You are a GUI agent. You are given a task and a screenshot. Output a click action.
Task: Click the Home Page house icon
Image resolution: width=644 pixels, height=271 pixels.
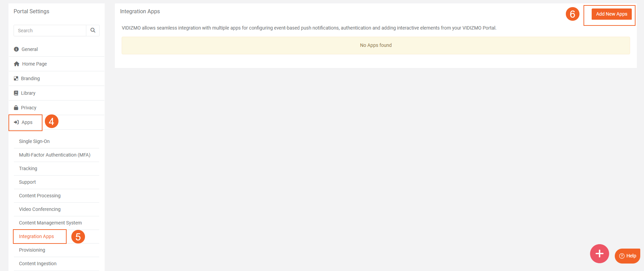(x=17, y=64)
